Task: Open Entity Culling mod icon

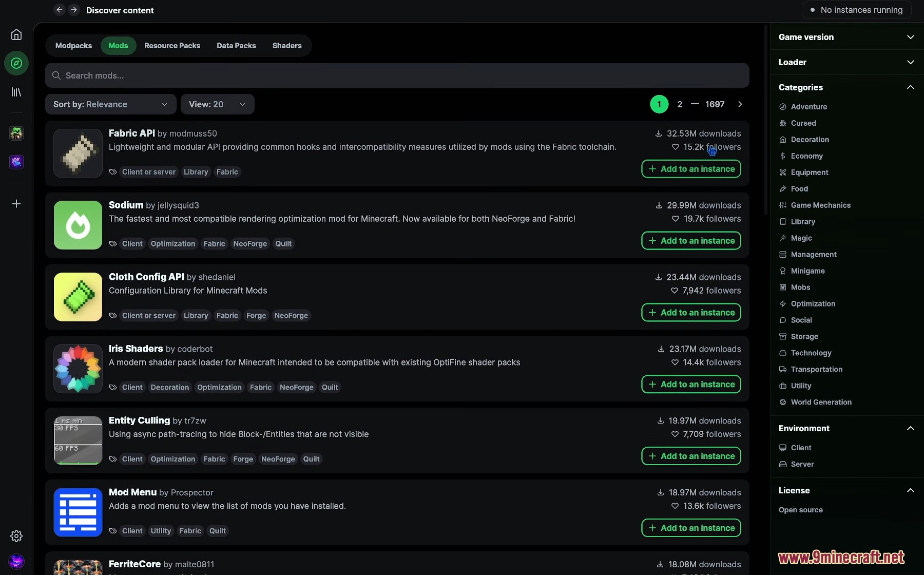Action: tap(78, 440)
